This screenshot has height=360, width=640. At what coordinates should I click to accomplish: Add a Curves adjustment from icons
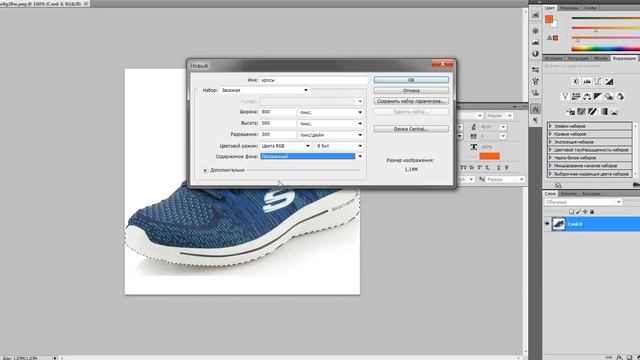click(x=598, y=82)
